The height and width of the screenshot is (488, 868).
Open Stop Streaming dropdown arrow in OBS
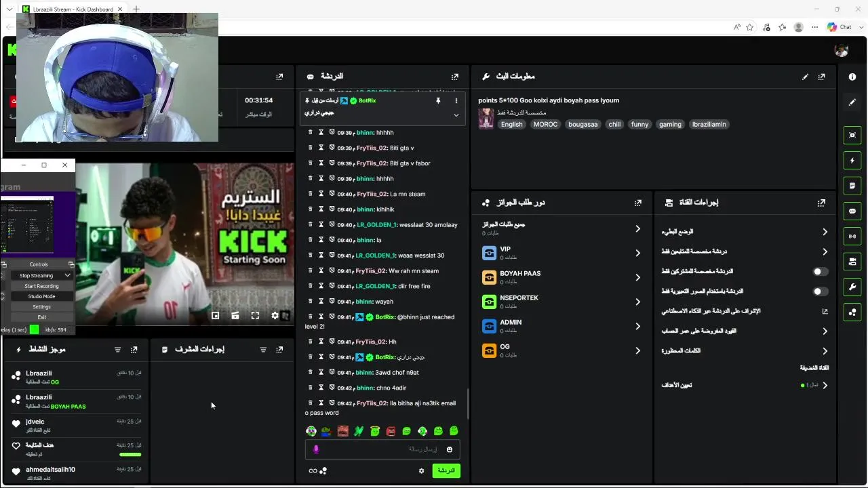click(68, 276)
